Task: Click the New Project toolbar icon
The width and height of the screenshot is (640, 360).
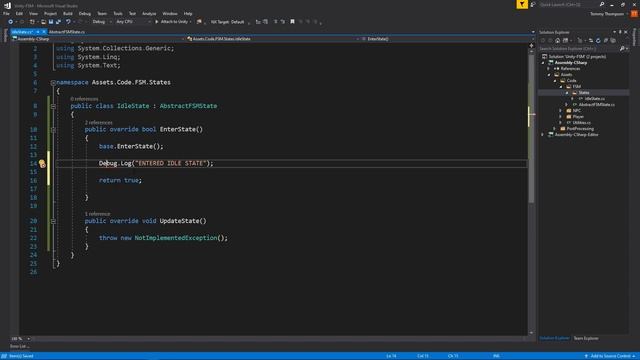Action: 32,22
